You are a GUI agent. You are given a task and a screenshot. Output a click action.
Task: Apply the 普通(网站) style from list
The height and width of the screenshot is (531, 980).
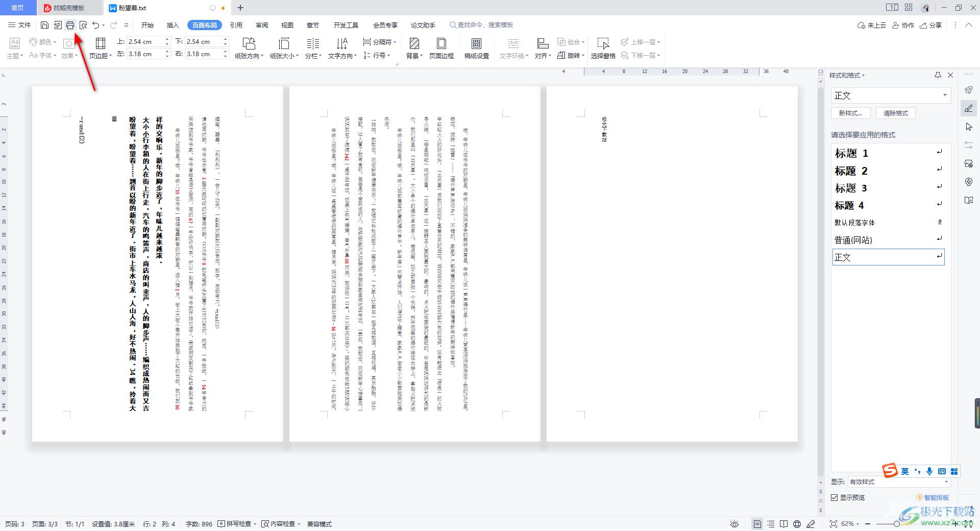888,240
